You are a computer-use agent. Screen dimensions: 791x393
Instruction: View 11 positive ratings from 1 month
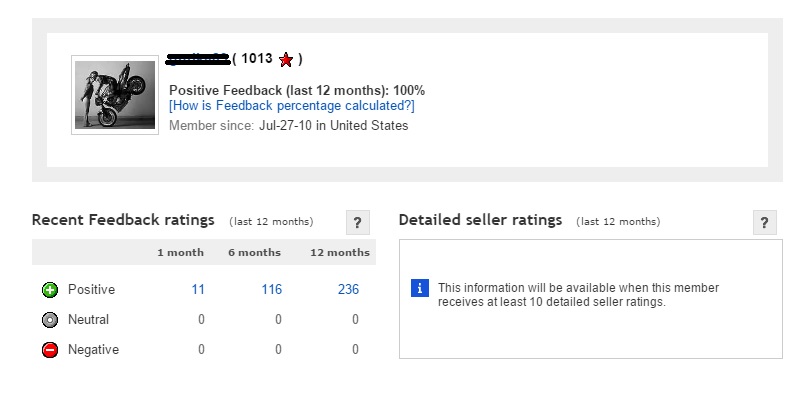tap(198, 290)
